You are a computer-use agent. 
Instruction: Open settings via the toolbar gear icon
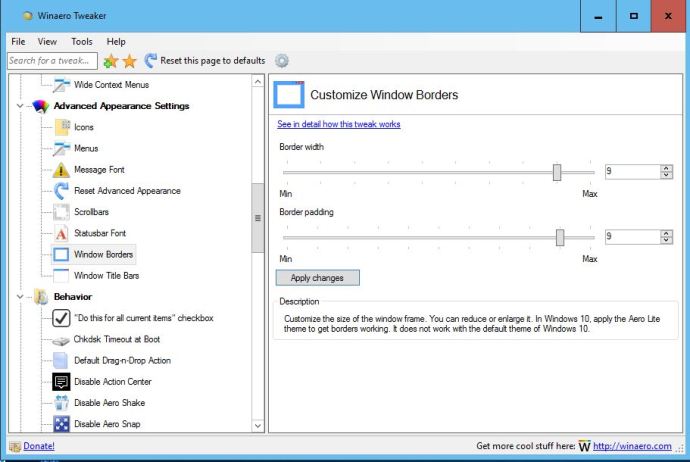coord(282,61)
